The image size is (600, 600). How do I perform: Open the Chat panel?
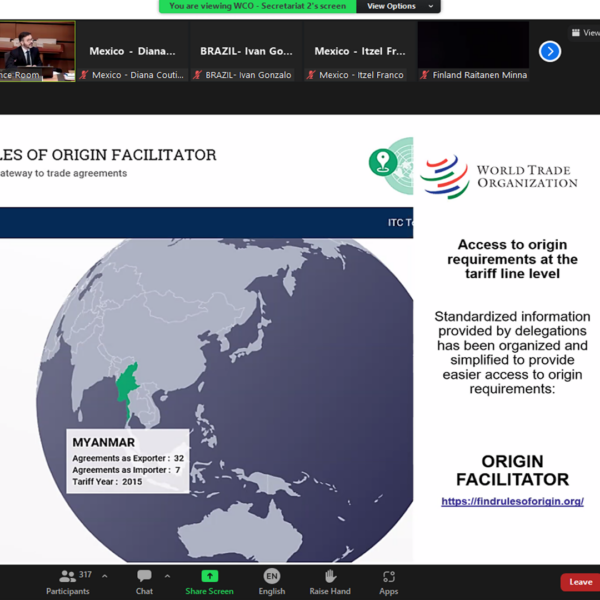[144, 582]
